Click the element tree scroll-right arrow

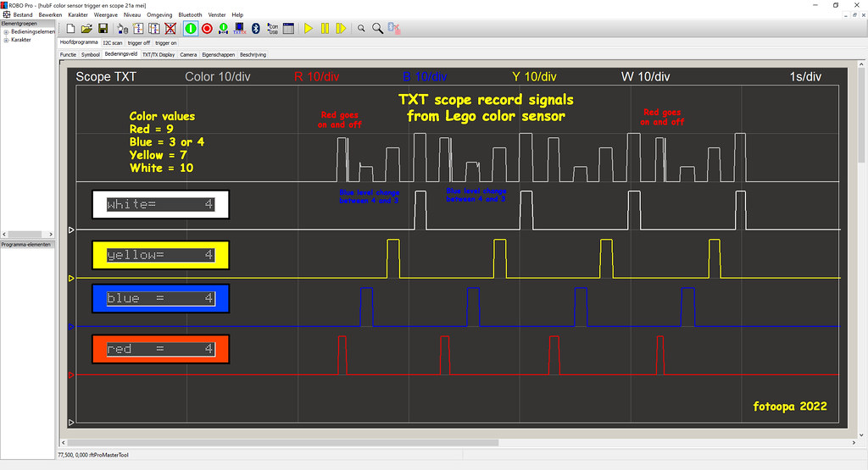click(51, 235)
